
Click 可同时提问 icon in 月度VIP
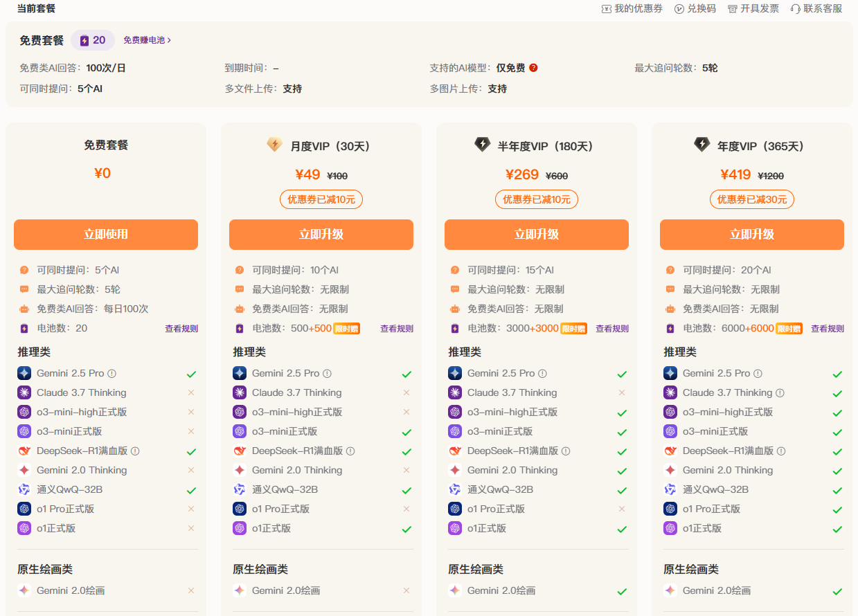(x=240, y=271)
